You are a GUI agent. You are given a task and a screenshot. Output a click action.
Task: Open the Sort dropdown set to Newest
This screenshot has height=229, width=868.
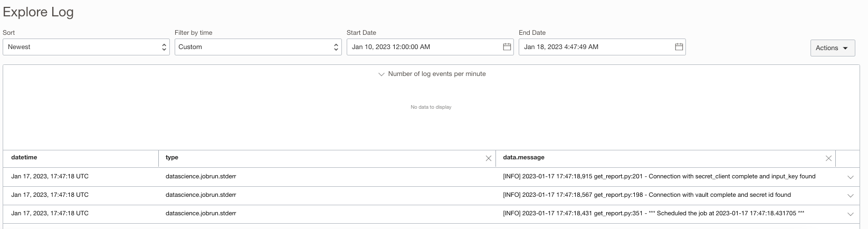tap(86, 47)
